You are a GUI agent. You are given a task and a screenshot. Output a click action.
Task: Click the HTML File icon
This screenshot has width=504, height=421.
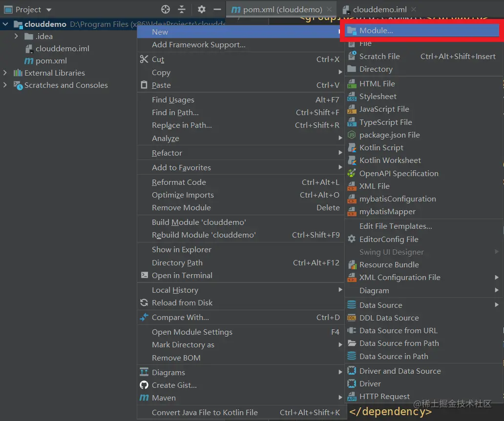click(352, 84)
